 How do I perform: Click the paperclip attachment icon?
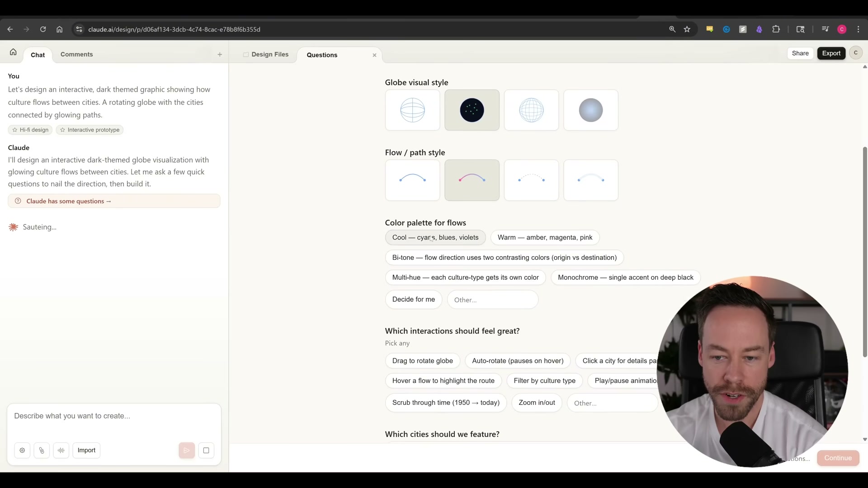pyautogui.click(x=42, y=450)
